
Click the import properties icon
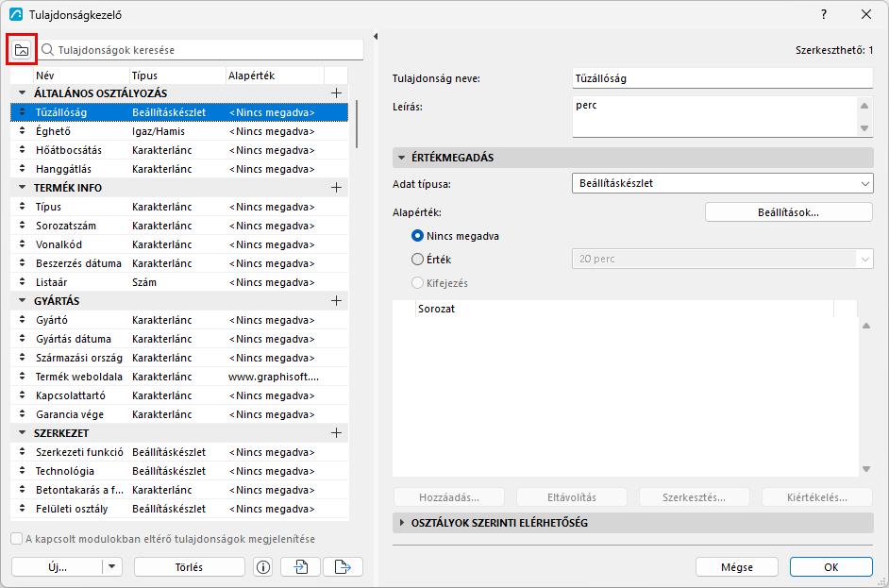click(x=301, y=567)
